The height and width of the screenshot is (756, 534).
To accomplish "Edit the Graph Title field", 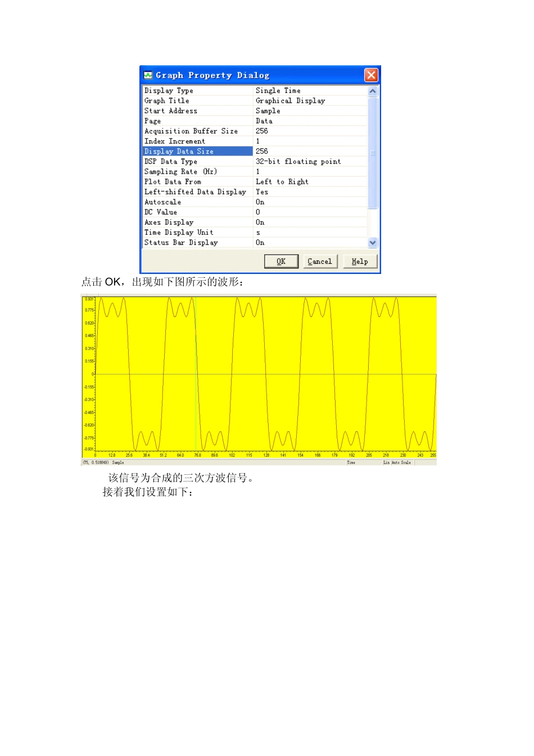I will 290,100.
